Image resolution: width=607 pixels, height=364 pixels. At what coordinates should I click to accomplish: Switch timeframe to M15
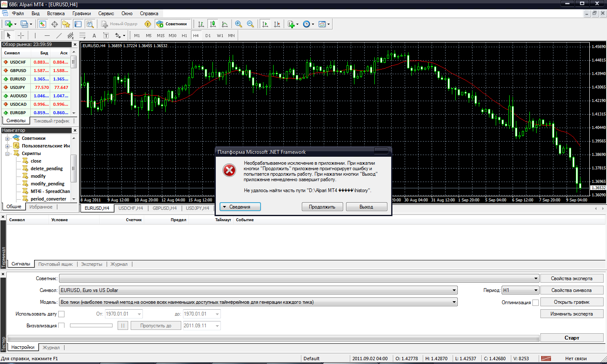161,35
